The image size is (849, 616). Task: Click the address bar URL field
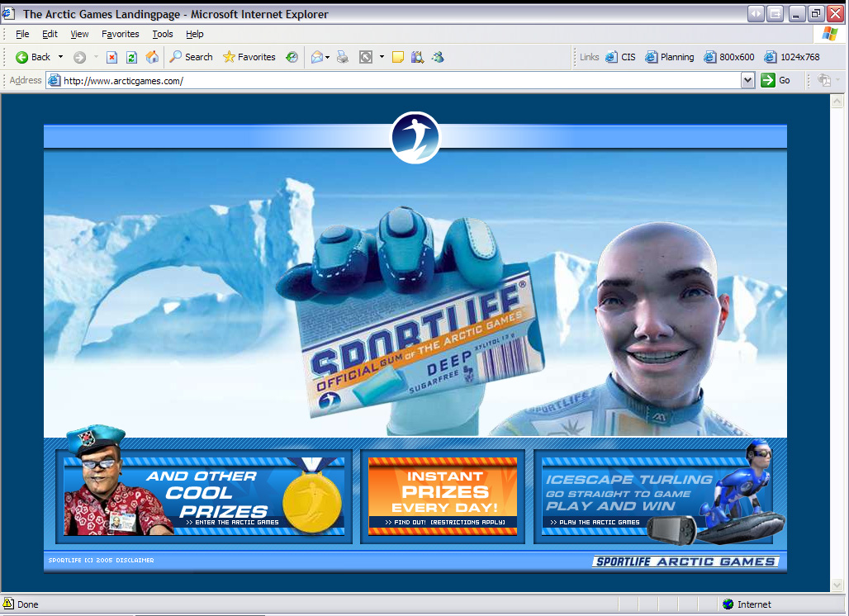point(401,81)
